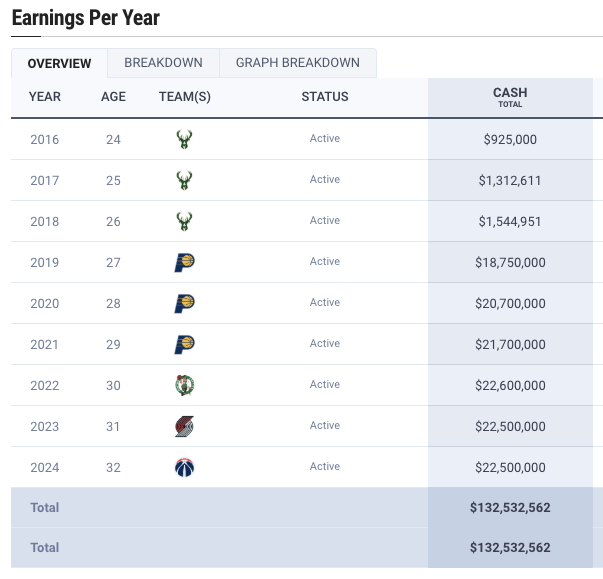603x579 pixels.
Task: Switch to the Breakdown tab
Action: (163, 63)
